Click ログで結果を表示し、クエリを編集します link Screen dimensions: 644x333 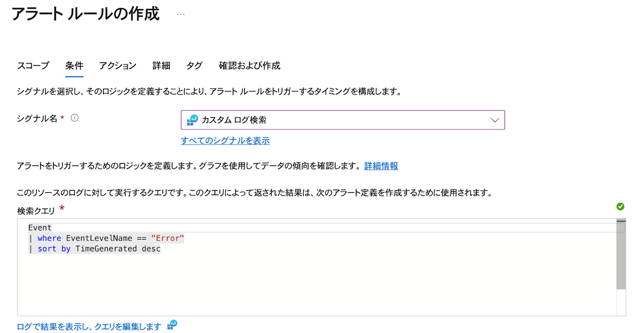pos(89,326)
